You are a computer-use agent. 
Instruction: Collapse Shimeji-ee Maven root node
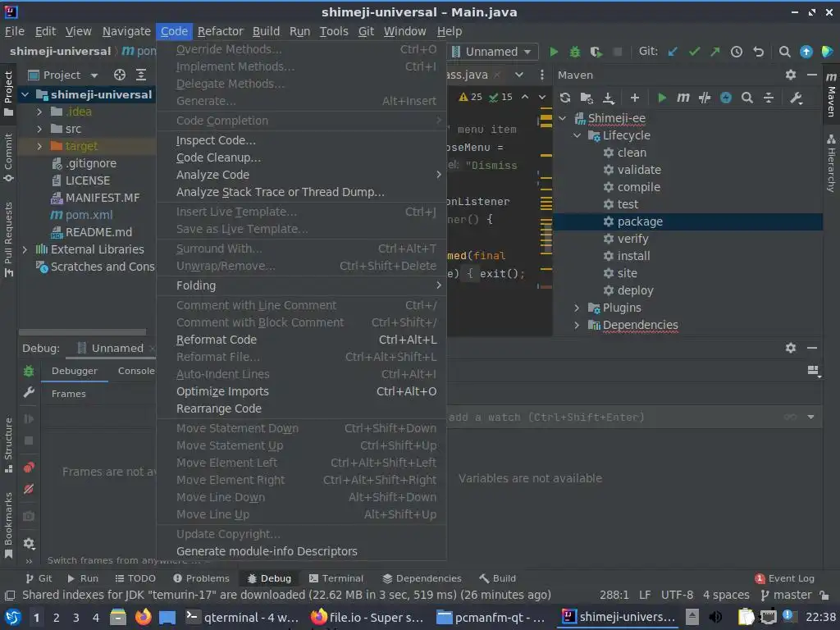click(x=563, y=118)
